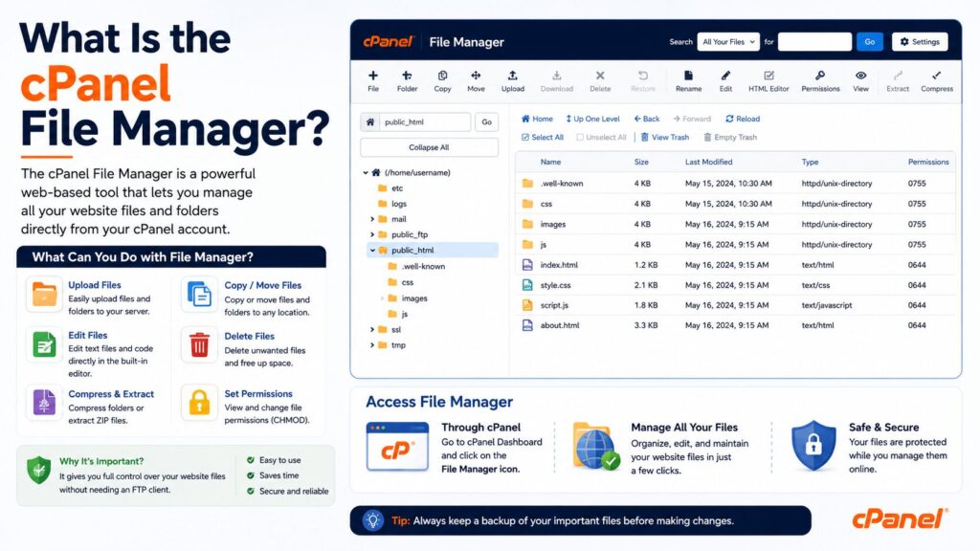980x551 pixels.
Task: Click the Go button beside path field
Action: coord(486,121)
